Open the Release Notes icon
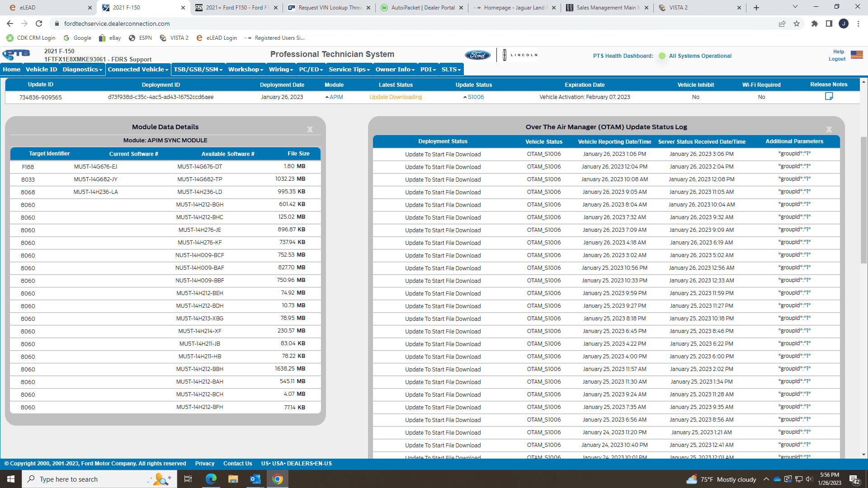This screenshot has height=488, width=868. click(x=829, y=96)
